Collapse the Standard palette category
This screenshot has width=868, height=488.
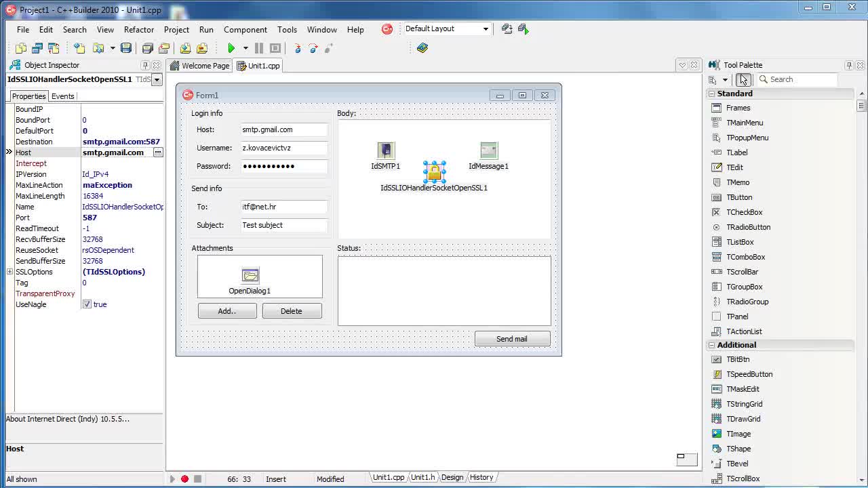pyautogui.click(x=711, y=94)
